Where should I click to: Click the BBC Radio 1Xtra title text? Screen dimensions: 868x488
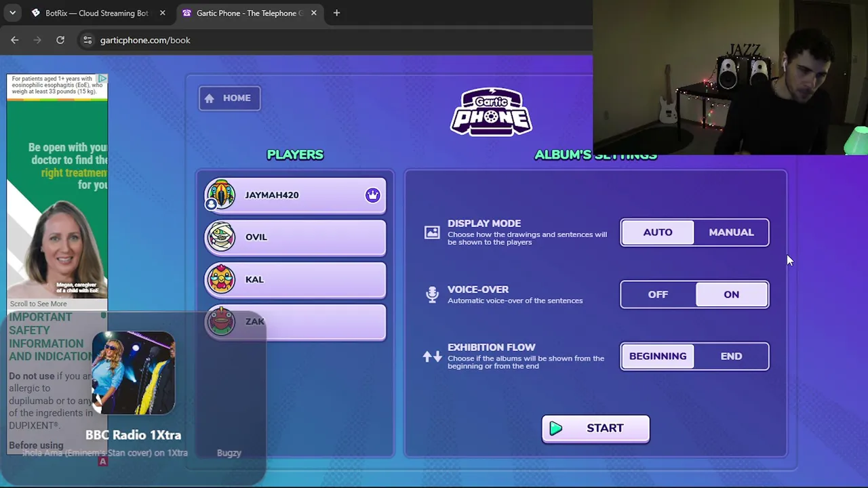pos(134,435)
